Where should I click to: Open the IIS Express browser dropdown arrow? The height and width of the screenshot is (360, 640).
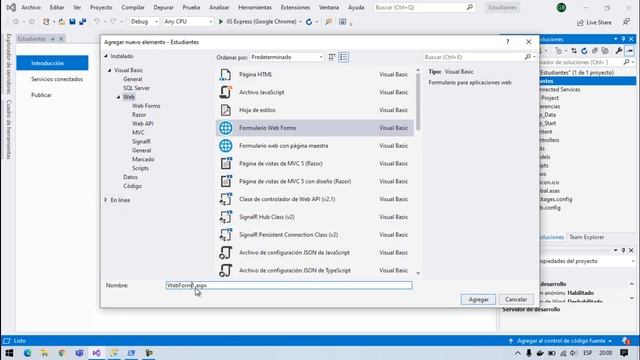tap(300, 22)
